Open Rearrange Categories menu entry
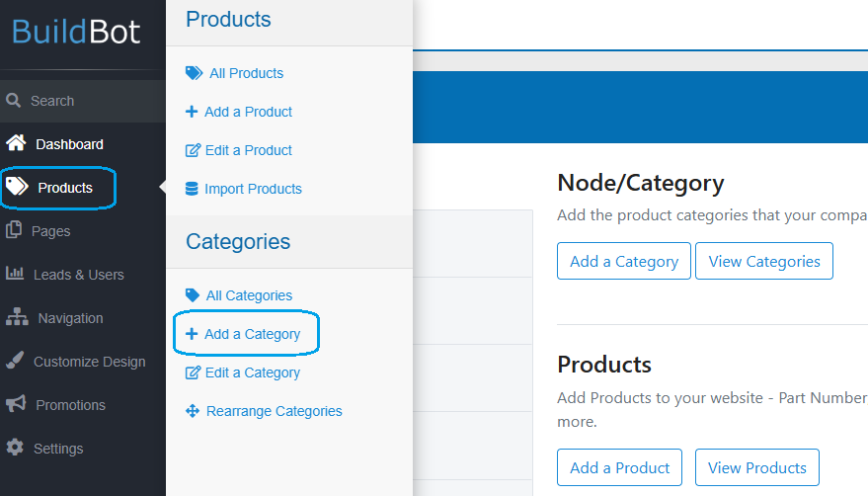Screen dimensions: 868x496 tap(264, 411)
